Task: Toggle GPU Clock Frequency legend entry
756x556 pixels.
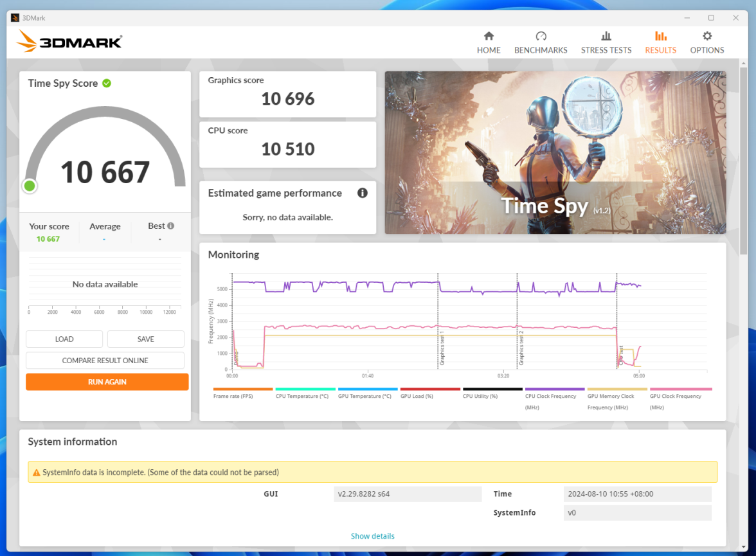Action: (x=680, y=399)
